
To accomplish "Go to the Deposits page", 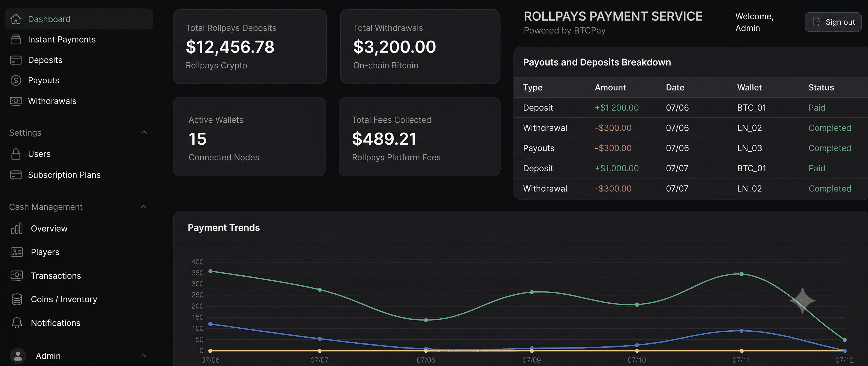I will tap(45, 60).
